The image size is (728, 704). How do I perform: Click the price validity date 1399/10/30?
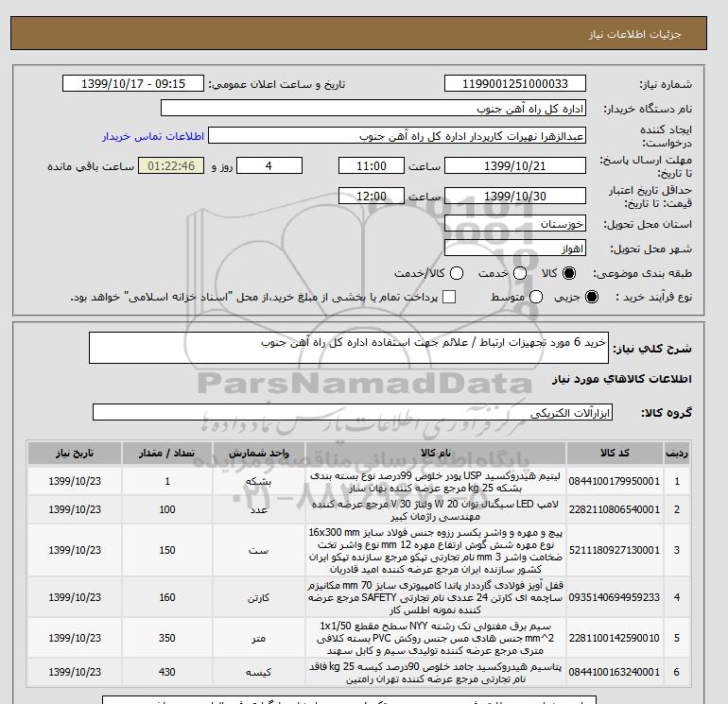pyautogui.click(x=515, y=196)
